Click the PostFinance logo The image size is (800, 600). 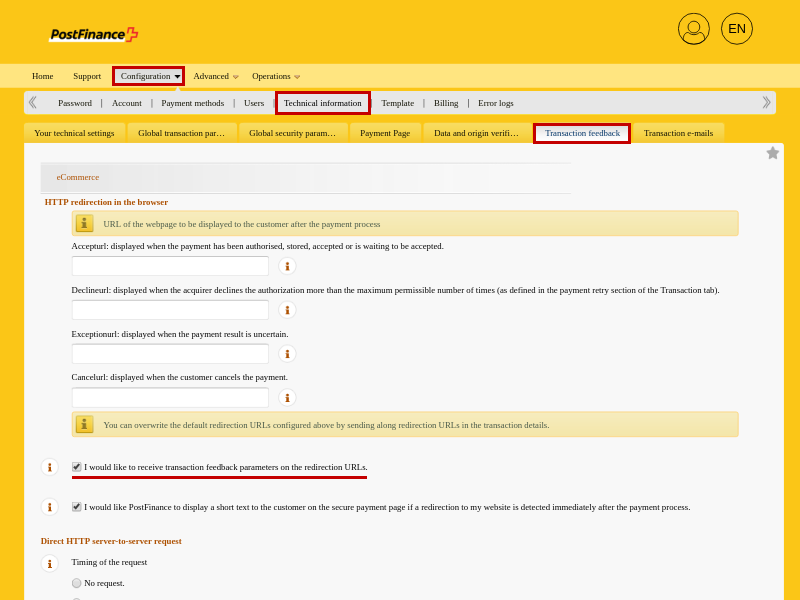coord(93,34)
